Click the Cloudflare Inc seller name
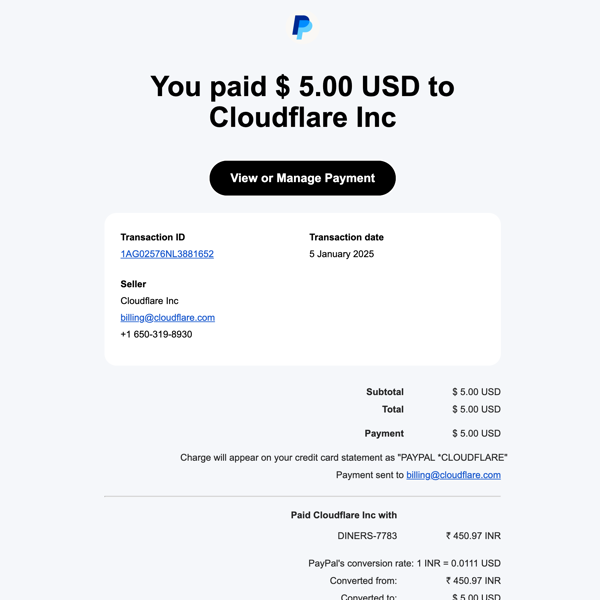 pos(149,301)
